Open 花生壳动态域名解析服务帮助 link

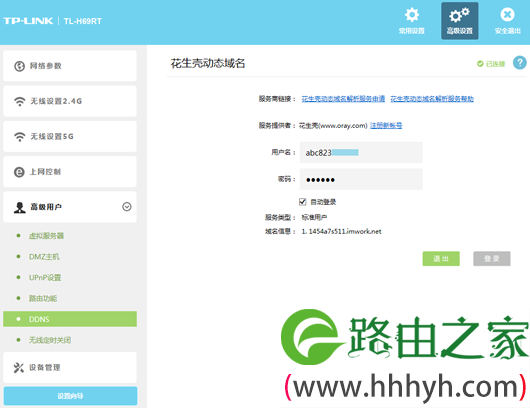[432, 99]
